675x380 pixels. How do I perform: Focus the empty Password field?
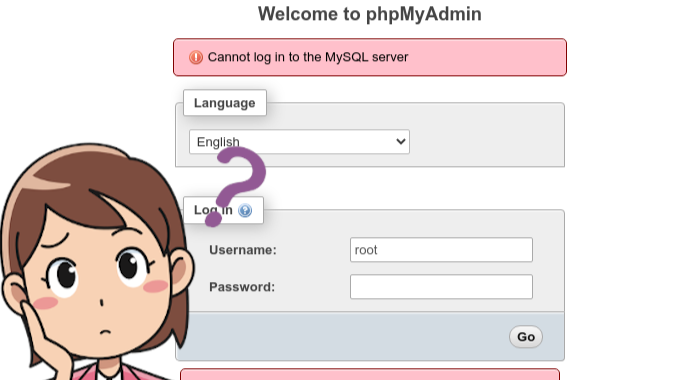pos(441,287)
